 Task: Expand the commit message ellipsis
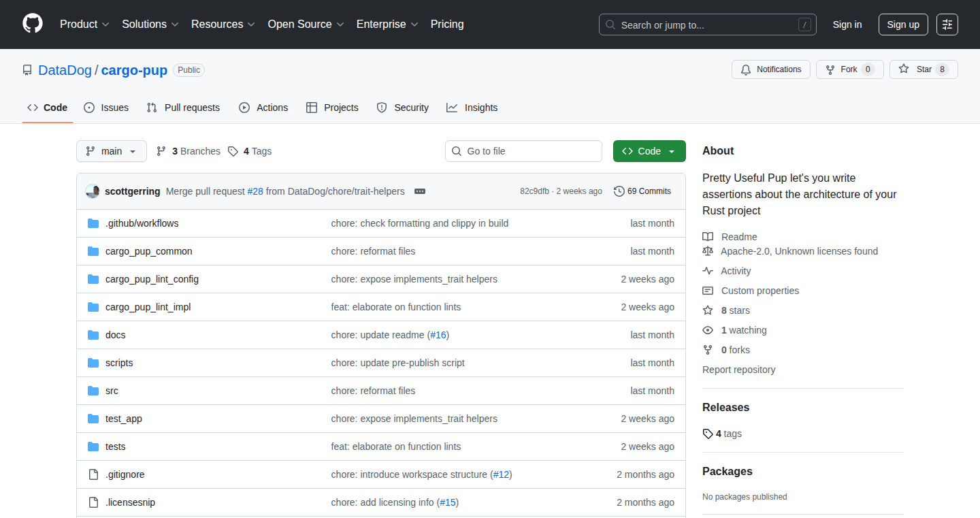pyautogui.click(x=420, y=191)
